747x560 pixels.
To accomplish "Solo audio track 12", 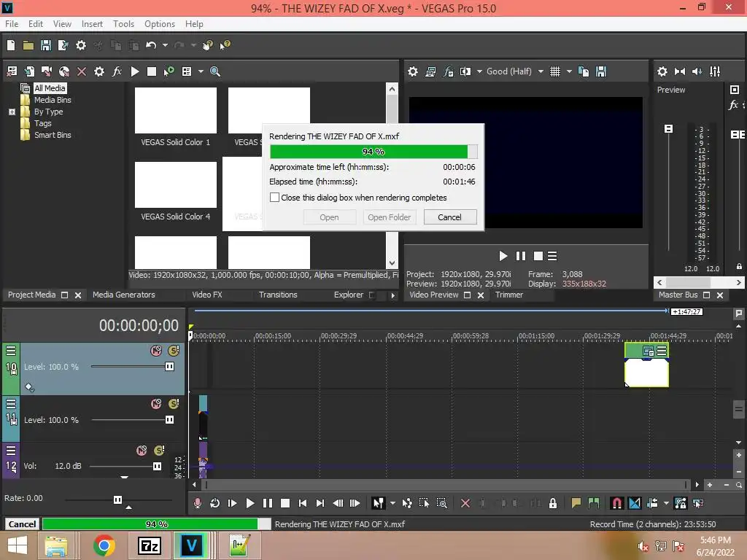I will [159, 451].
